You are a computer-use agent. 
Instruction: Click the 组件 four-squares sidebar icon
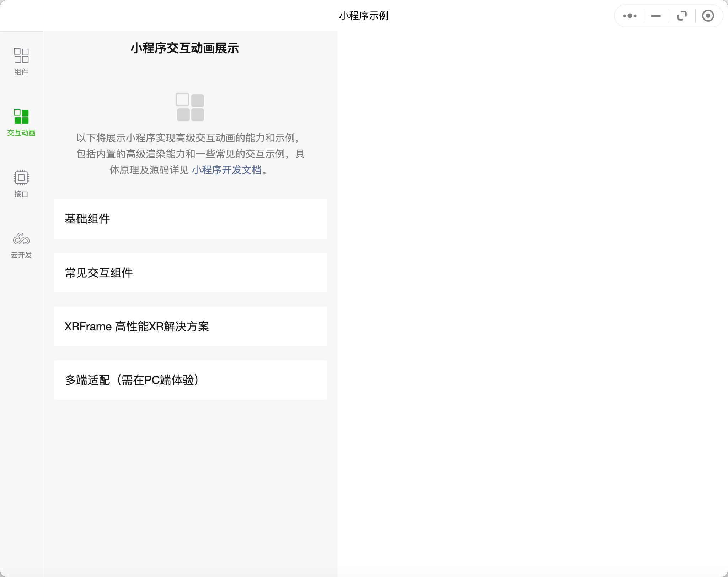pos(21,55)
